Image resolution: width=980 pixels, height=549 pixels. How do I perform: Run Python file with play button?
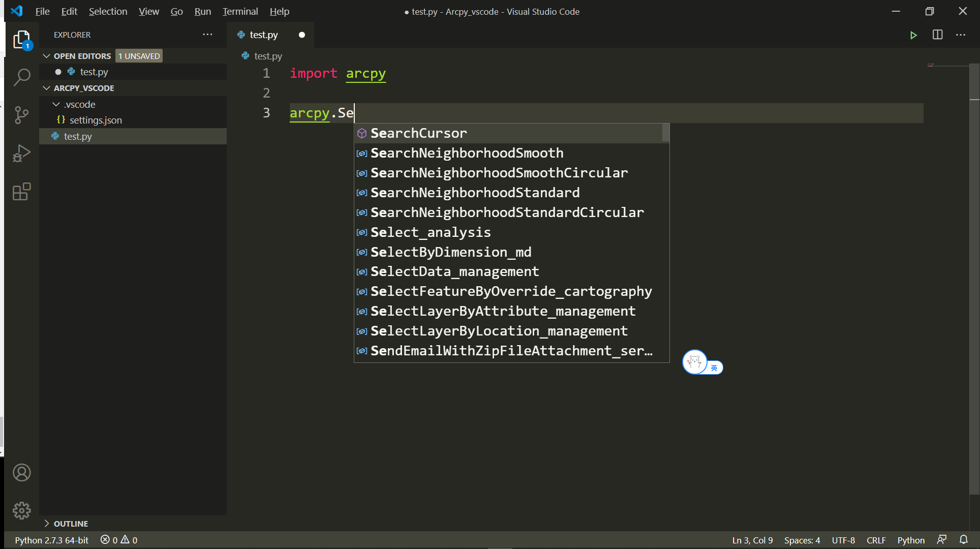[x=913, y=35]
